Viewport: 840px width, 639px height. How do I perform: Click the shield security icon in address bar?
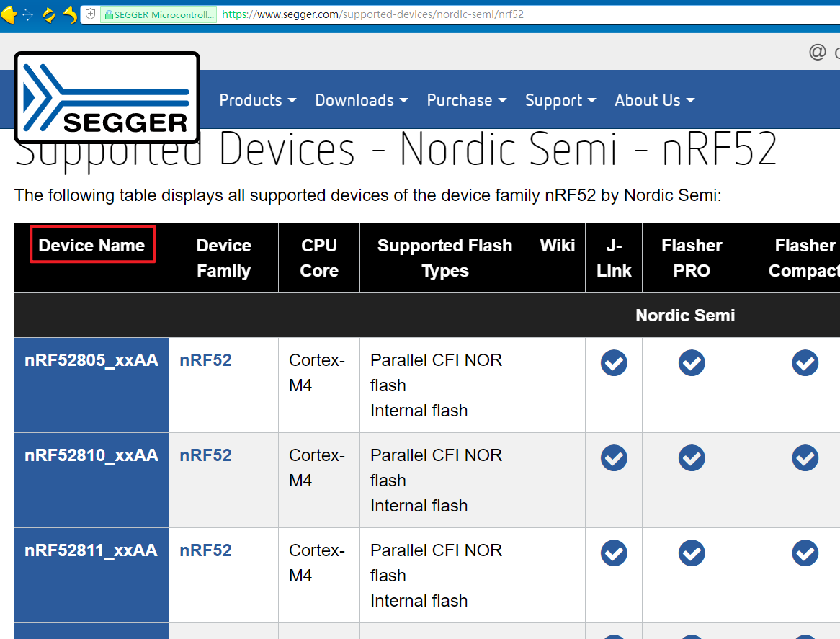(x=91, y=14)
